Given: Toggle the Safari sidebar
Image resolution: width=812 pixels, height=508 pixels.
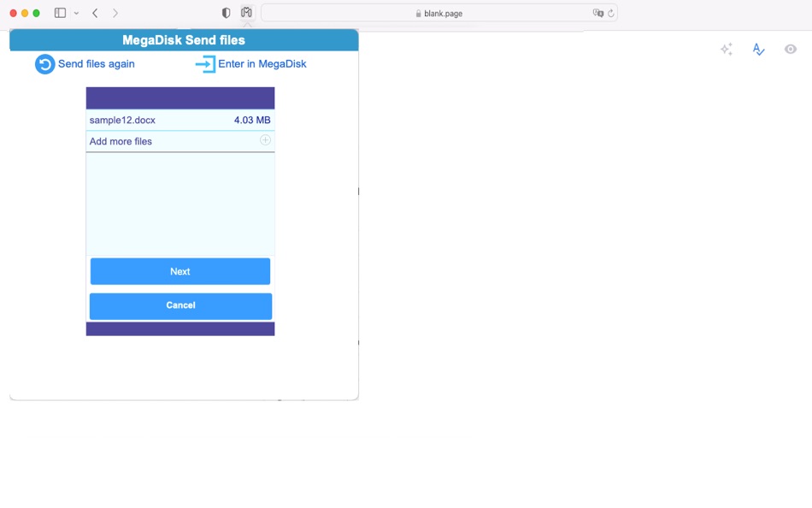Looking at the screenshot, I should (x=60, y=13).
